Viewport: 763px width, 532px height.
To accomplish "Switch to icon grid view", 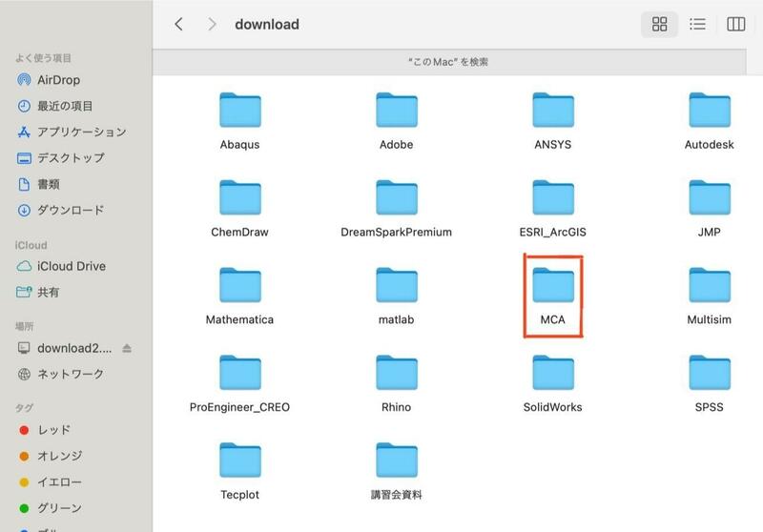I will coord(659,24).
